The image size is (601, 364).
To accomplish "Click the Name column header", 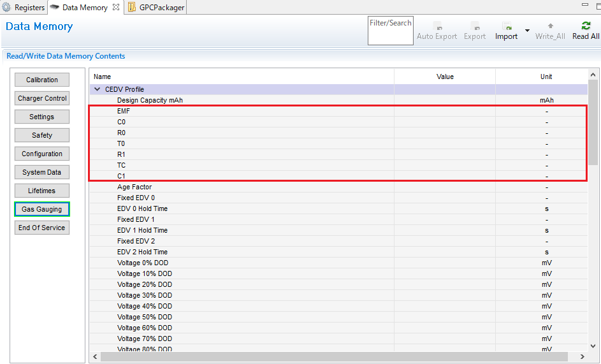I will [242, 76].
